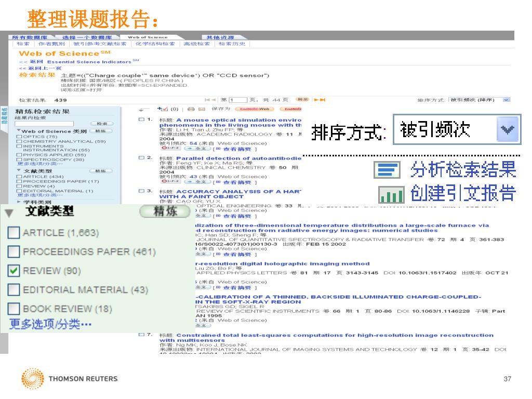Screen dimensions: 532x399
Task: Show 更多选项/分类 below BOOK REVIEW (18)
Action: point(50,324)
